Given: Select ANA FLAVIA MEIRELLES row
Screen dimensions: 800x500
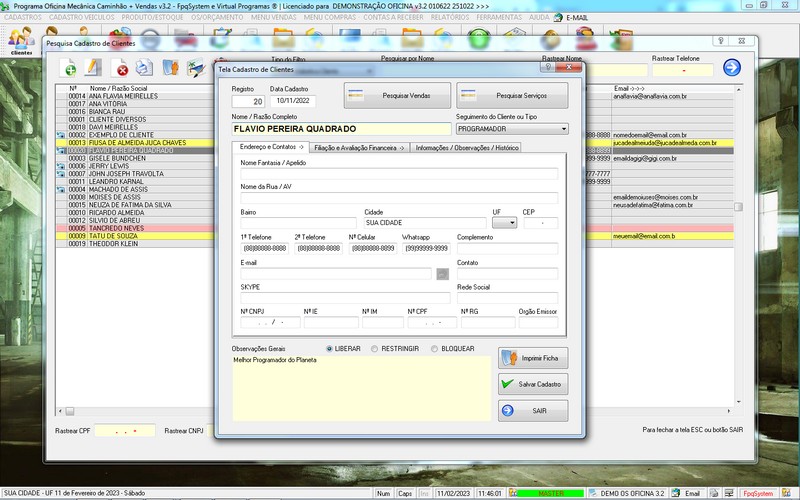Looking at the screenshot, I should point(134,96).
